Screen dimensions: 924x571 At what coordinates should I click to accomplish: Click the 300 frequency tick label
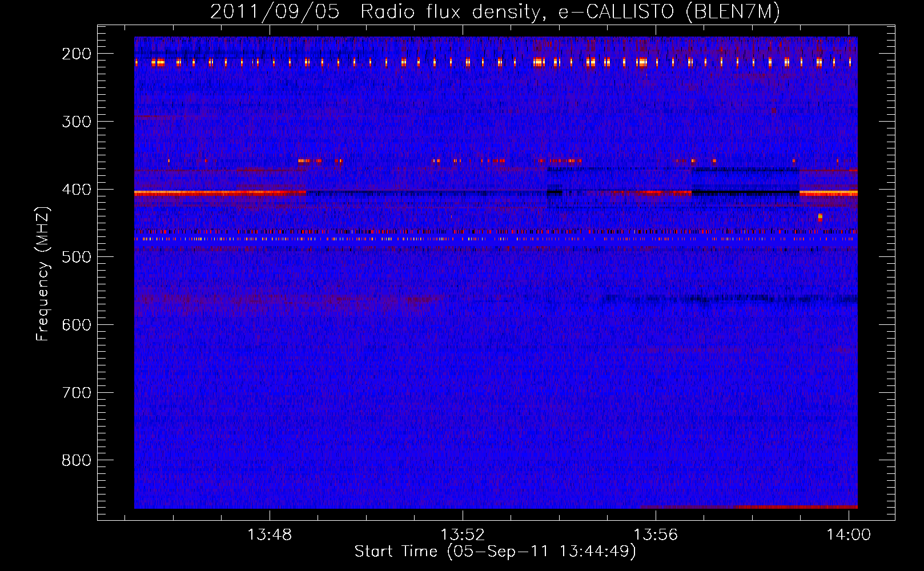tap(77, 122)
